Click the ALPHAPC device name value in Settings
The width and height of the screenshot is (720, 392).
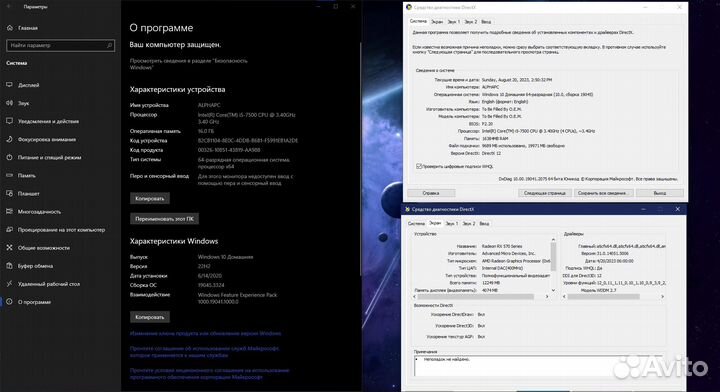click(x=209, y=105)
